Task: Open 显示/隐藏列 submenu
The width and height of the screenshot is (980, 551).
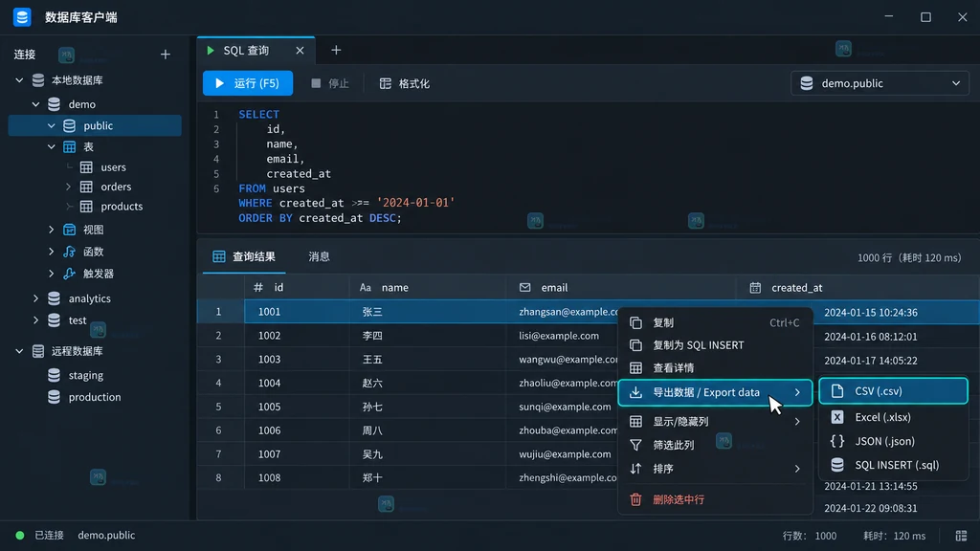Action: [x=715, y=421]
